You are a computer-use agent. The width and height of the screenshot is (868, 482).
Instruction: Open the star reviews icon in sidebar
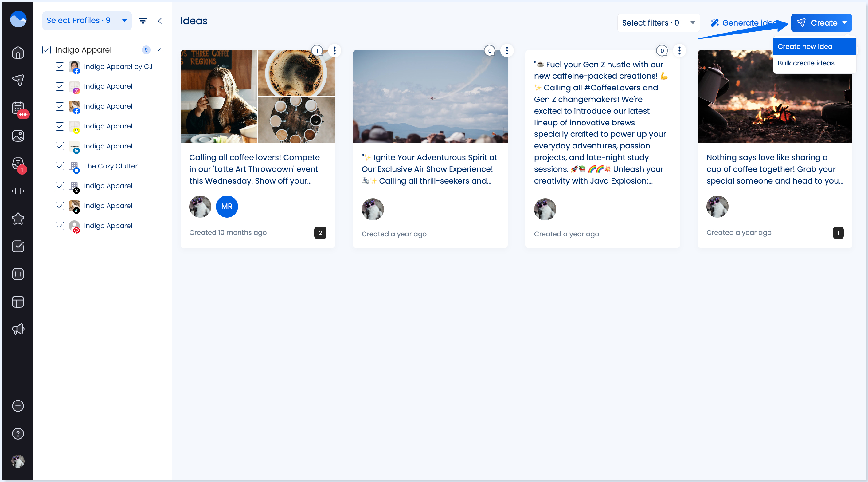[18, 219]
